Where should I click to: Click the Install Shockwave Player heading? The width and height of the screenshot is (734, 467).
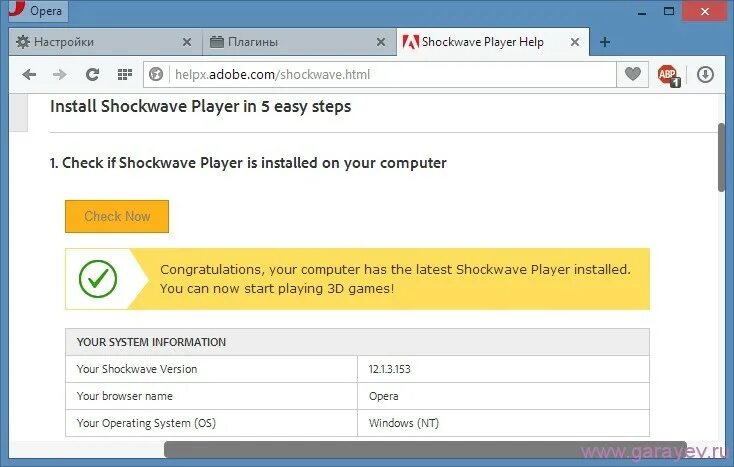200,107
